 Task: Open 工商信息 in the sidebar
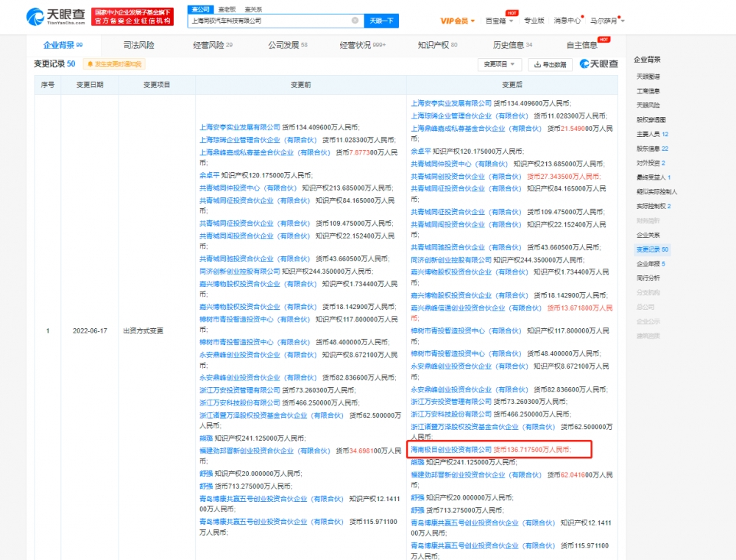(648, 91)
